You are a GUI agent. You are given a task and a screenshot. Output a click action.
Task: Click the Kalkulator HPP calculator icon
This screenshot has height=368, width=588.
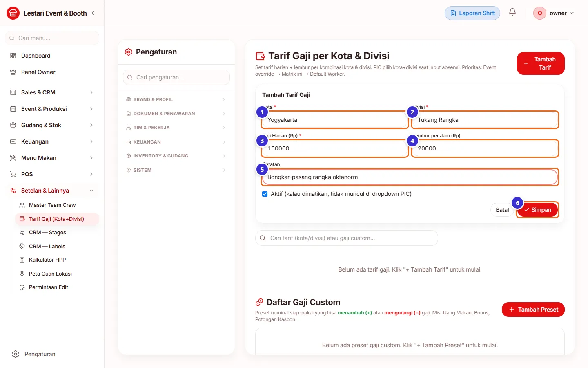[x=22, y=260]
